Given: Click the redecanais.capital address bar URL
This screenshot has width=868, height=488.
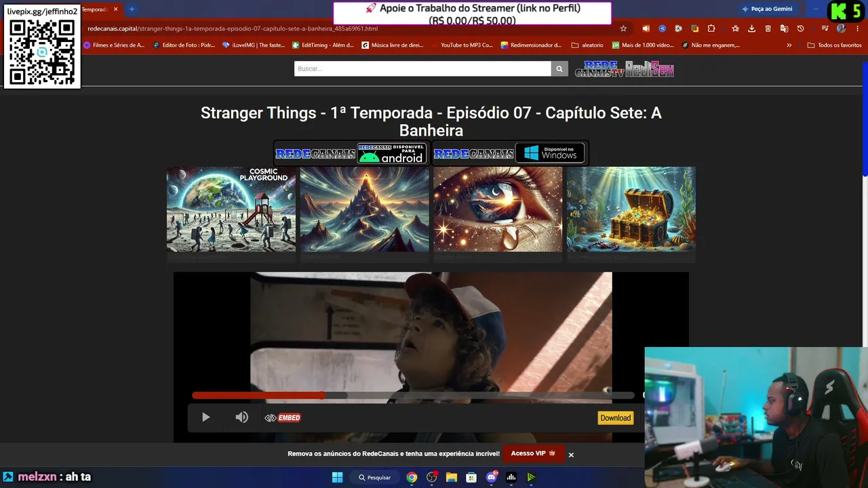Looking at the screenshot, I should tap(233, 28).
